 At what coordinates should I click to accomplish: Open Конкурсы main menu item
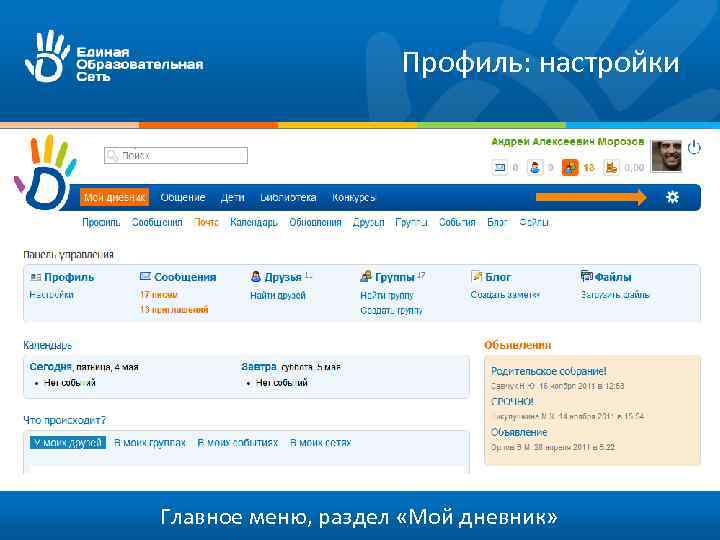(x=354, y=197)
